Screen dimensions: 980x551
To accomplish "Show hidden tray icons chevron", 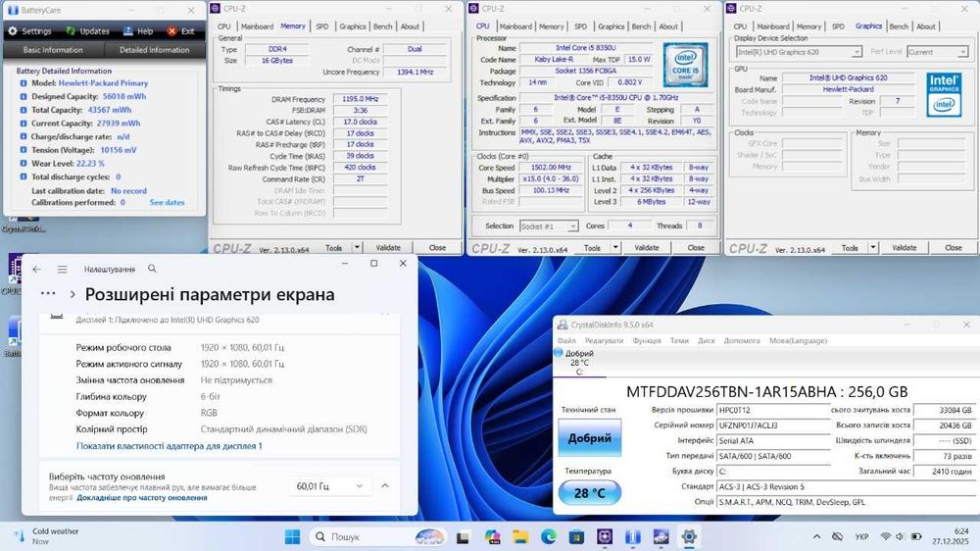I will pos(816,536).
